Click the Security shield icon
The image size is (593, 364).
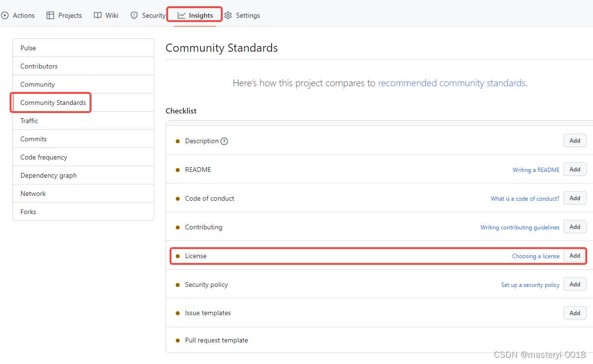pos(134,15)
